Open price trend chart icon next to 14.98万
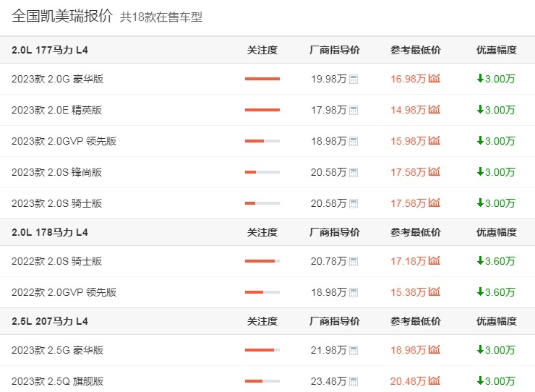 click(435, 109)
